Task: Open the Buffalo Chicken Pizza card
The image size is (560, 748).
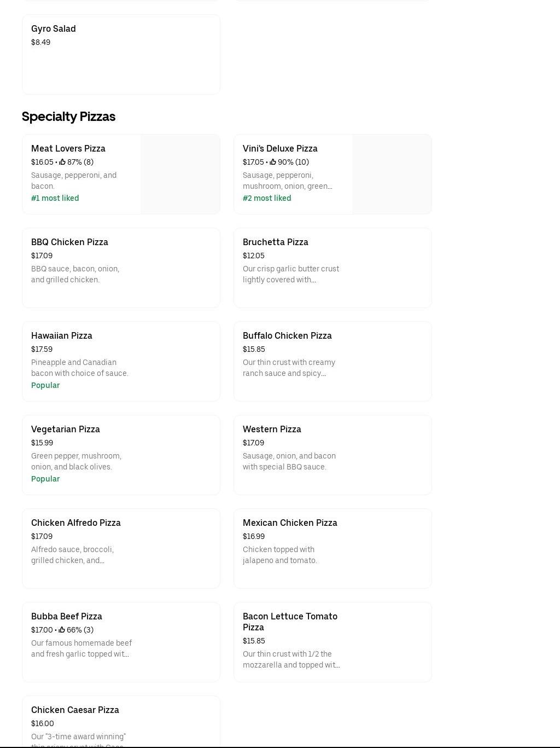Action: pos(332,361)
